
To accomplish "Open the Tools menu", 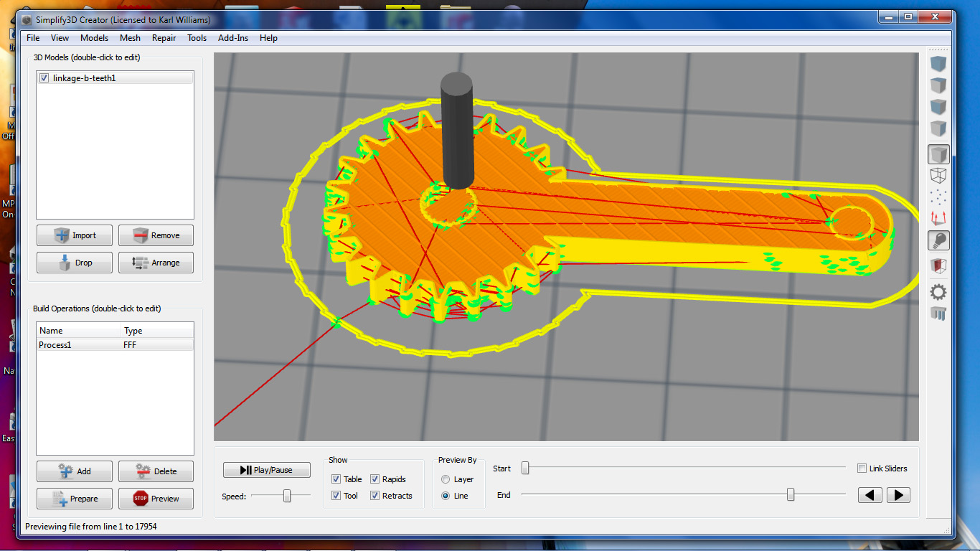I will [x=197, y=38].
